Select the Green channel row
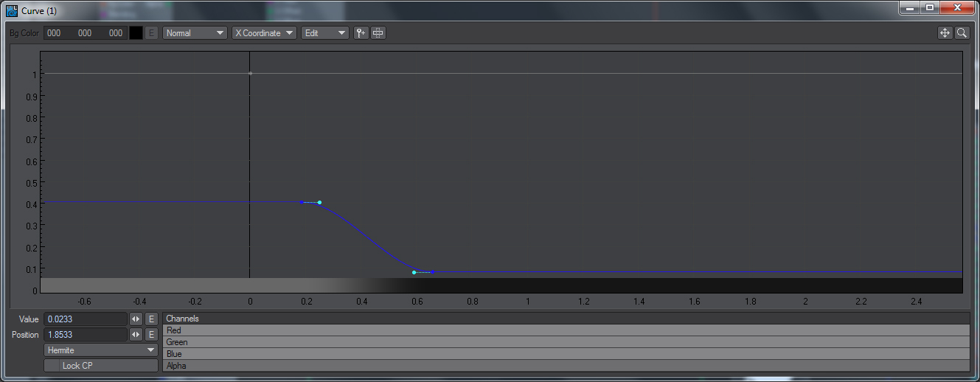980x382 pixels. pos(566,342)
